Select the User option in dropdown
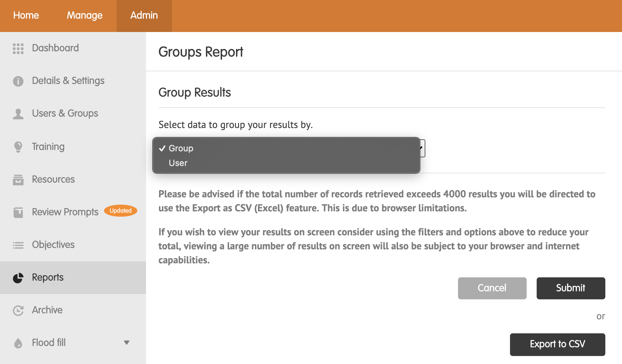The height and width of the screenshot is (364, 622). [x=178, y=163]
